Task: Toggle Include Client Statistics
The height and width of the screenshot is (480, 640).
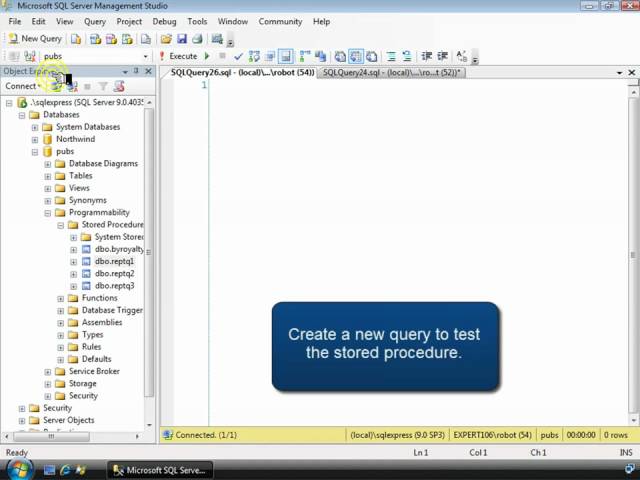Action: [320, 56]
